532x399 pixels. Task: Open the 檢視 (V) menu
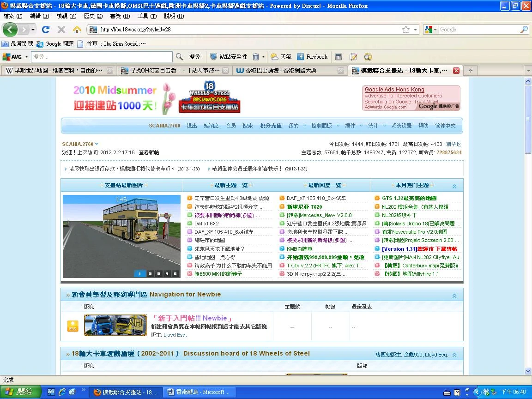[66, 16]
